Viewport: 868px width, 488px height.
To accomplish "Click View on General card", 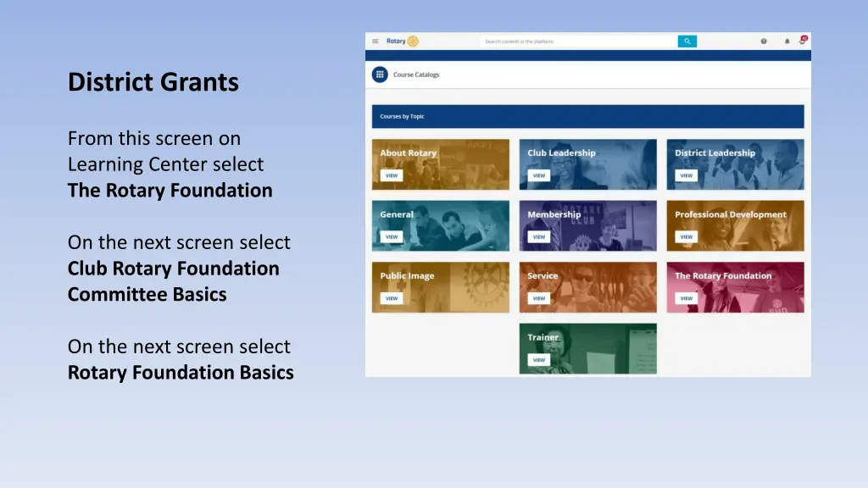I will [392, 237].
